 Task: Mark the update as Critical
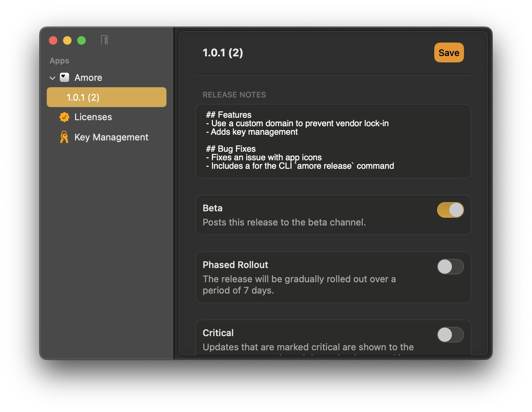pyautogui.click(x=450, y=335)
